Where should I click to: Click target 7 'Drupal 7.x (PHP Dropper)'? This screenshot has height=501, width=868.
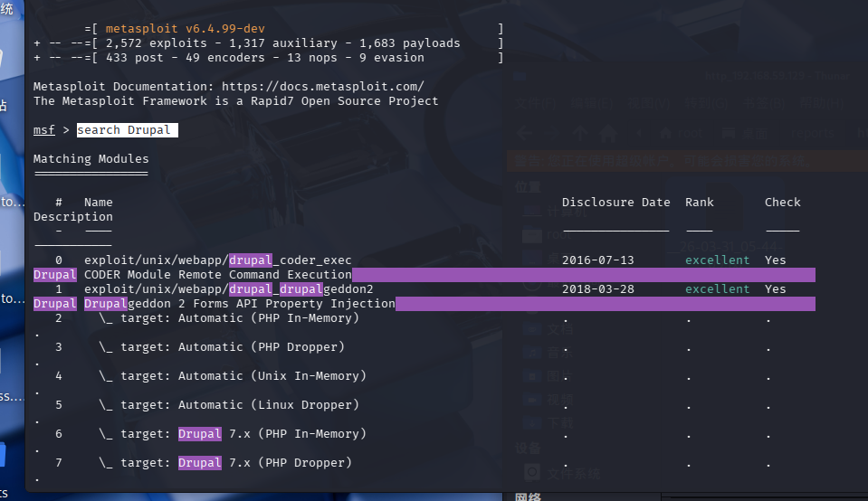coord(265,463)
